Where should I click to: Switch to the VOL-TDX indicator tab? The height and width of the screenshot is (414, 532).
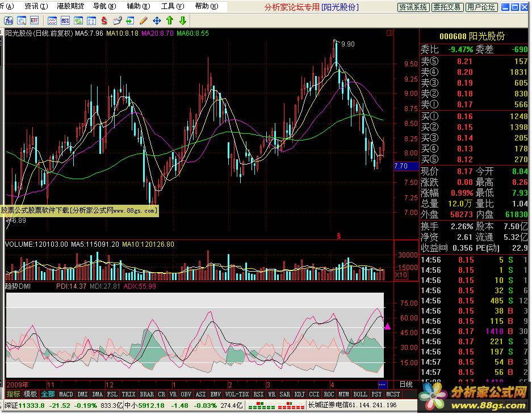[237, 394]
